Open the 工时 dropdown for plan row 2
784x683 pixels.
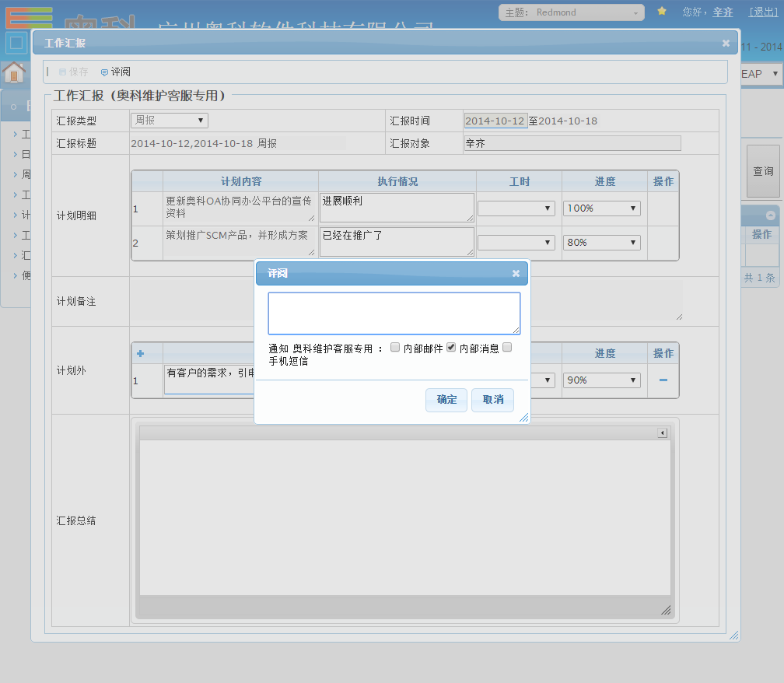(x=516, y=243)
